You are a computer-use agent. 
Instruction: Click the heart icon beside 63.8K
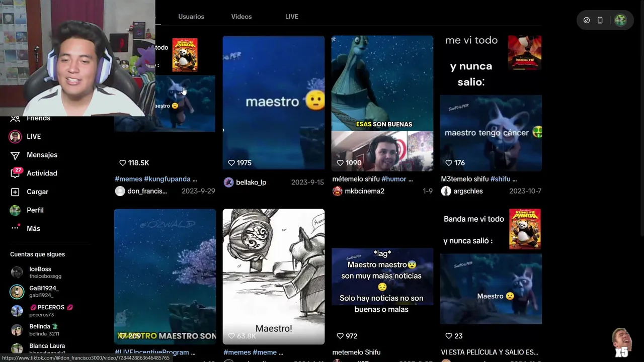tap(231, 336)
